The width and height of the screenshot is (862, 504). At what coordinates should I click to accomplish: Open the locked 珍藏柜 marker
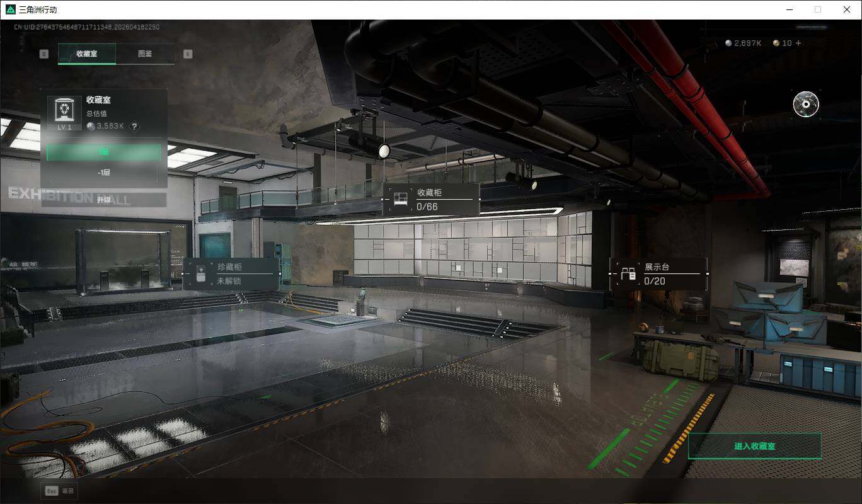click(231, 274)
